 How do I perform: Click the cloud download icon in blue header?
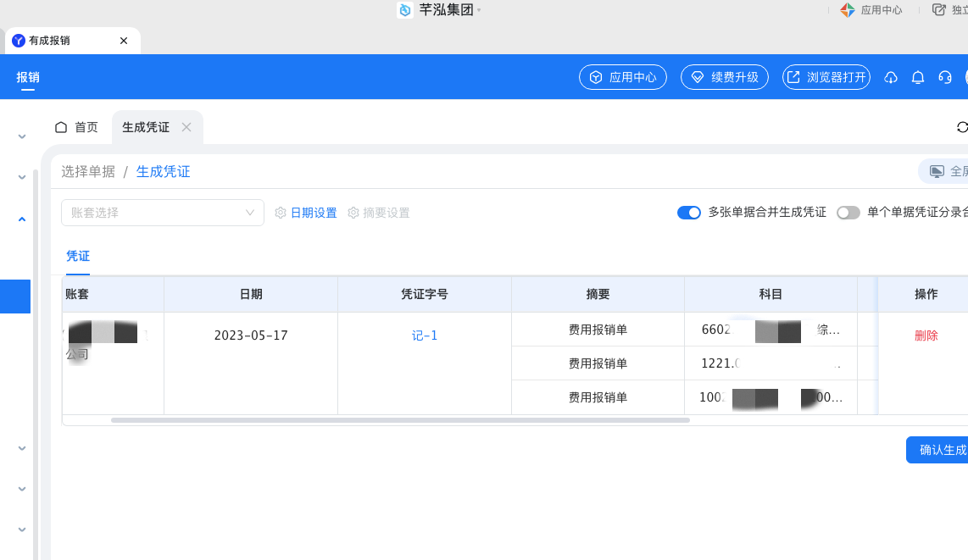click(x=890, y=77)
